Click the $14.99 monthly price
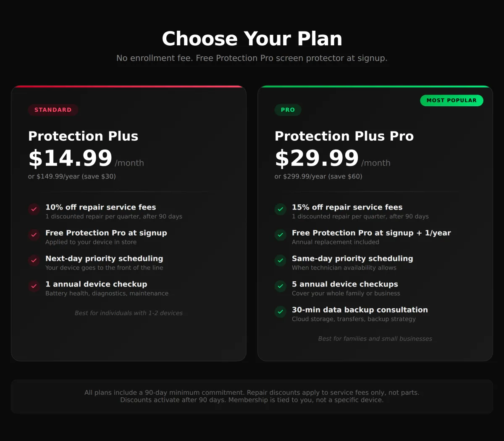 point(71,158)
